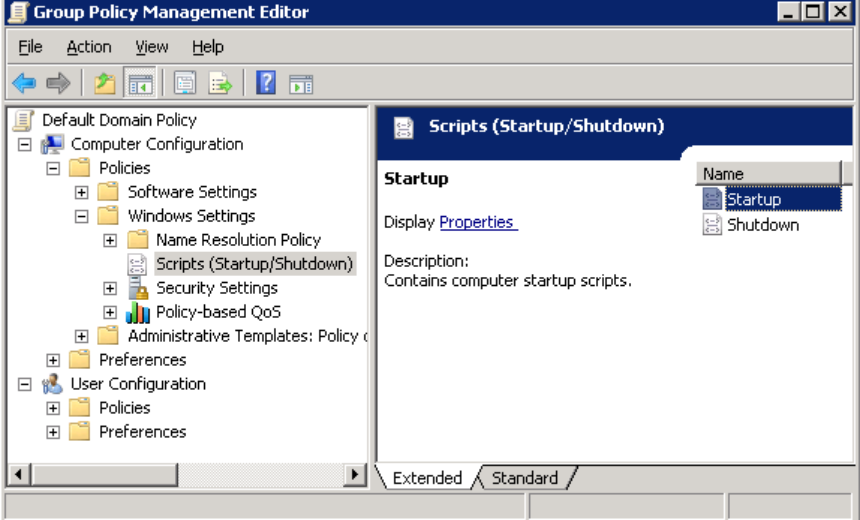Select the Software Settings tree item
The image size is (860, 520).
tap(192, 192)
